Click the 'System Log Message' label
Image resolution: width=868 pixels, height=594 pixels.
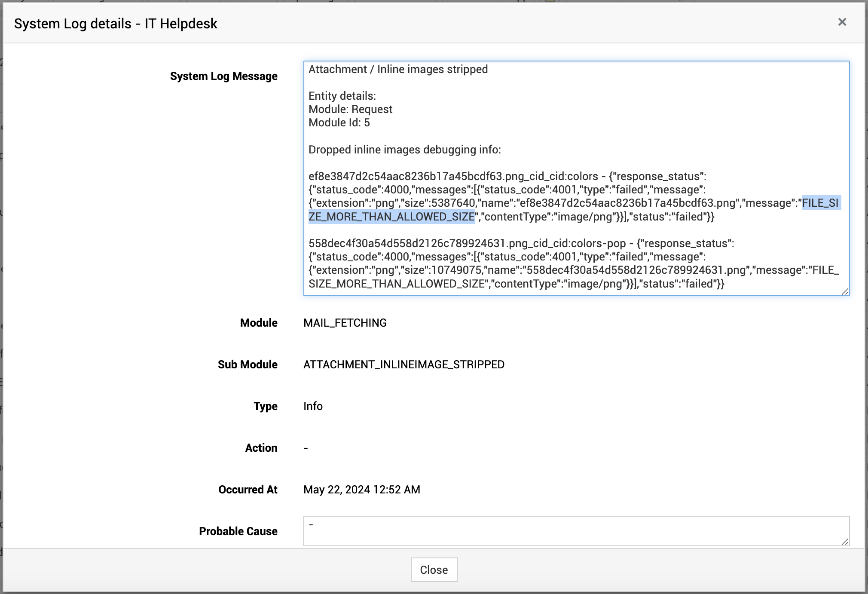[x=223, y=76]
